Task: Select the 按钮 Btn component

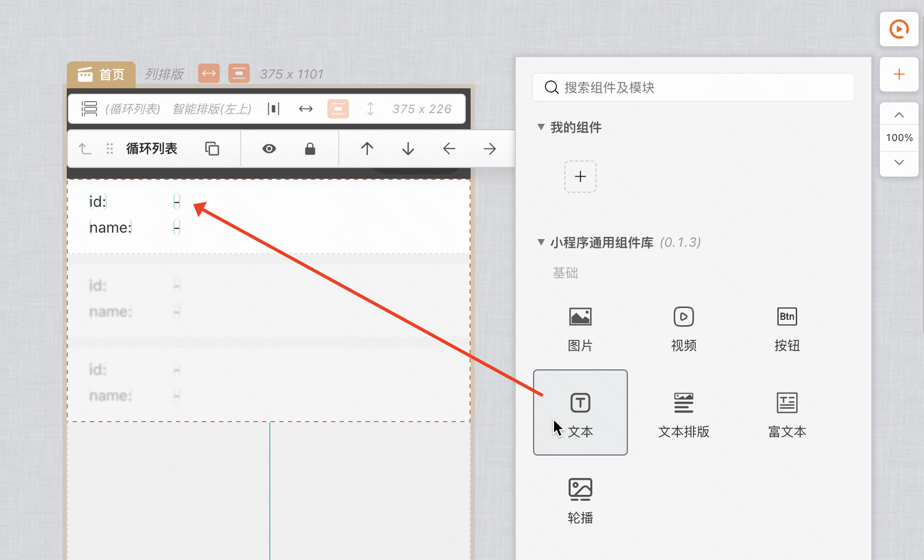Action: point(787,328)
